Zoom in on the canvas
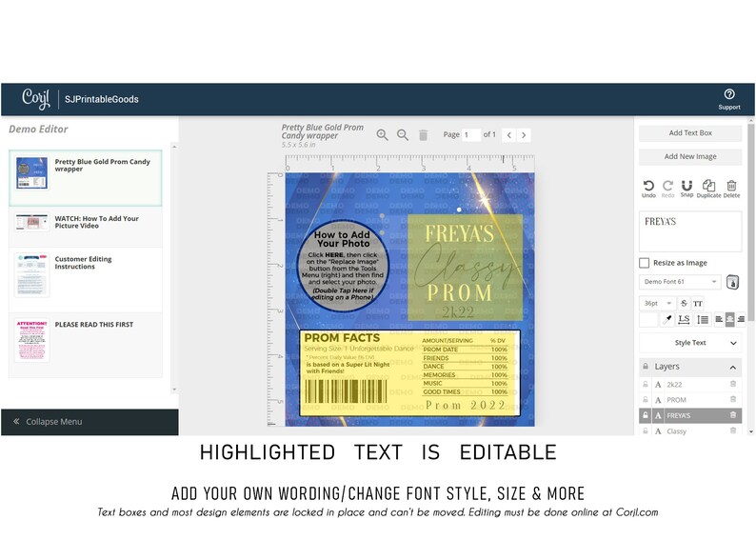756x540 pixels. pos(382,135)
